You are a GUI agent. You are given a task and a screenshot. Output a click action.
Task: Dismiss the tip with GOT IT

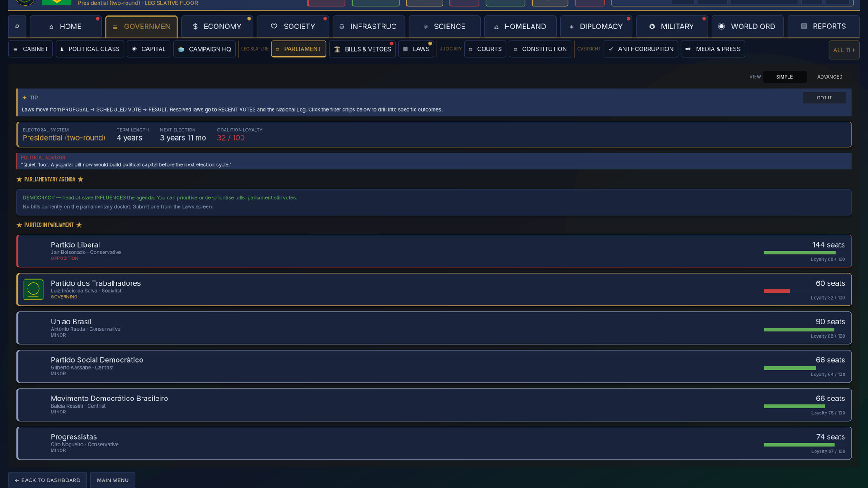(824, 98)
